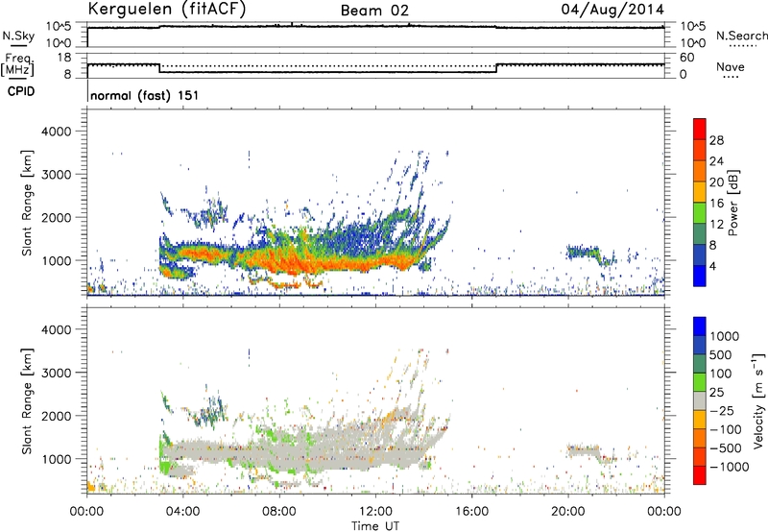Click the '-25' tick on the velocity colorbar
The height and width of the screenshot is (532, 768).
(x=722, y=411)
